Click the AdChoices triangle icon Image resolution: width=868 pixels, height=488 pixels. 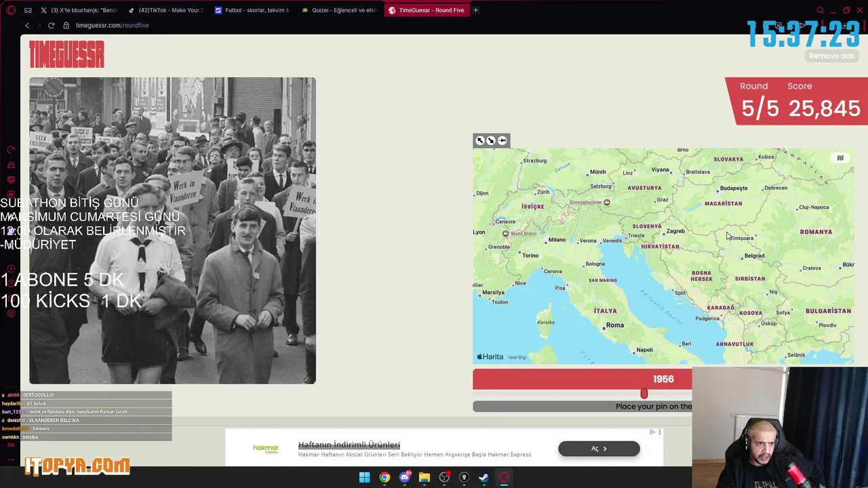click(652, 432)
